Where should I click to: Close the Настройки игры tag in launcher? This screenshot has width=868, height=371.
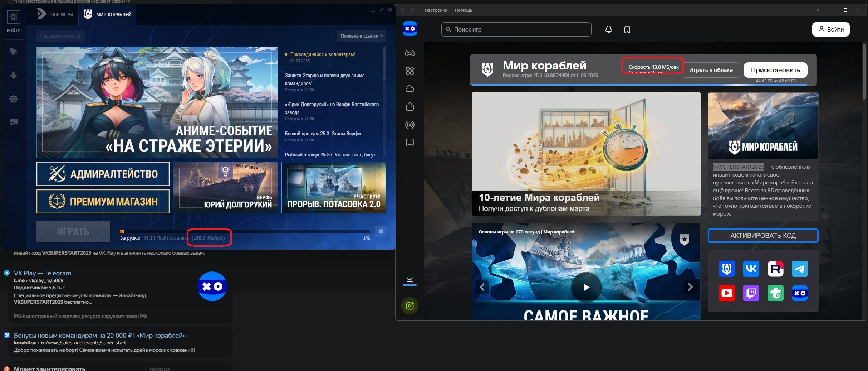click(x=78, y=36)
